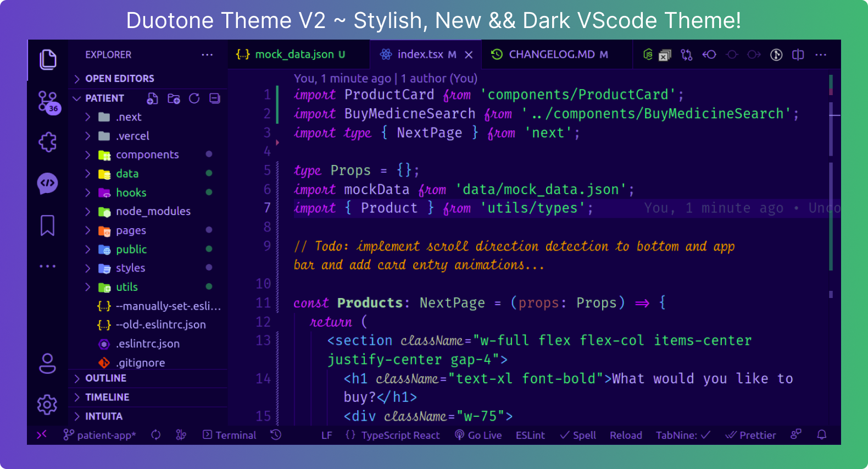
Task: Open the Accounts icon
Action: (x=48, y=363)
